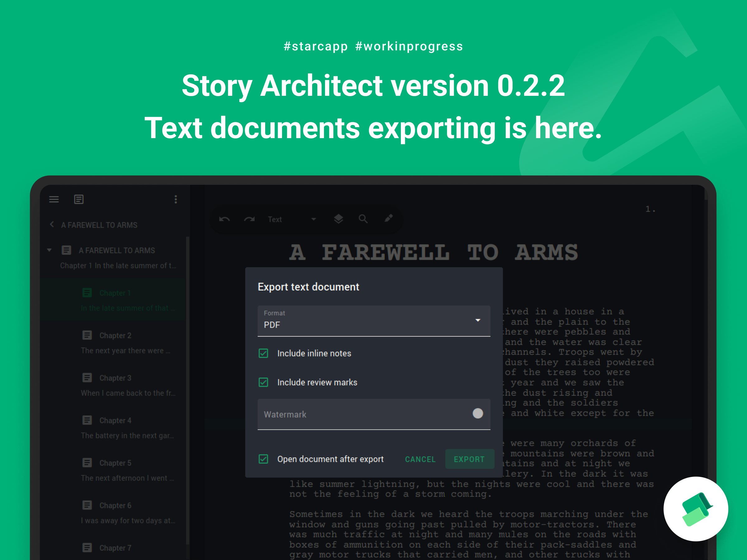
Task: Open the three-dot options menu
Action: pyautogui.click(x=176, y=199)
